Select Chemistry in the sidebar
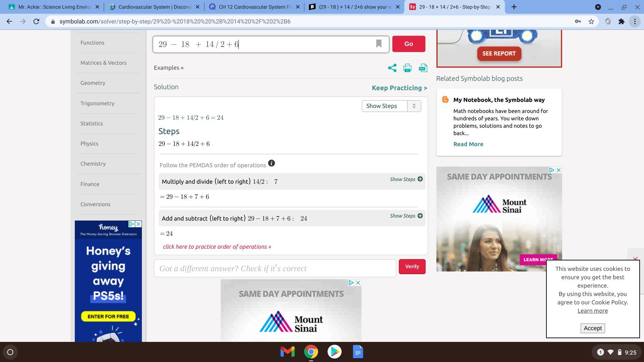This screenshot has width=644, height=362. pos(93,164)
